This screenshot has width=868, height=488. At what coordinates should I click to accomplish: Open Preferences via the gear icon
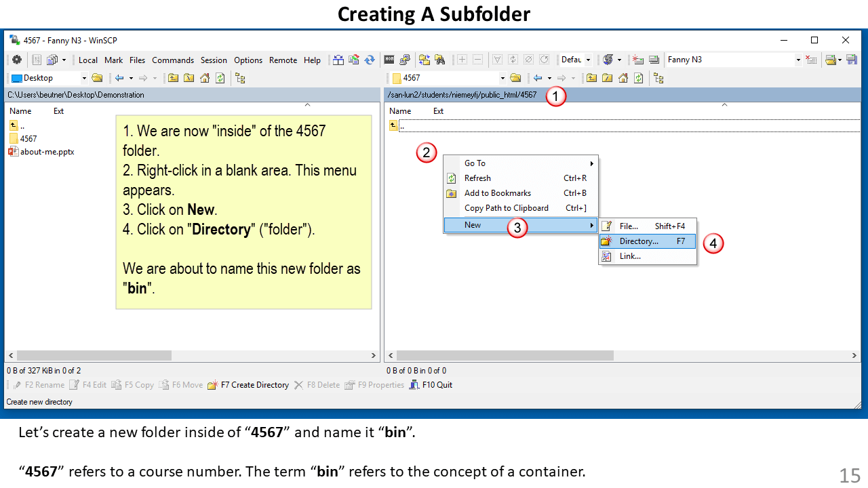click(x=17, y=60)
